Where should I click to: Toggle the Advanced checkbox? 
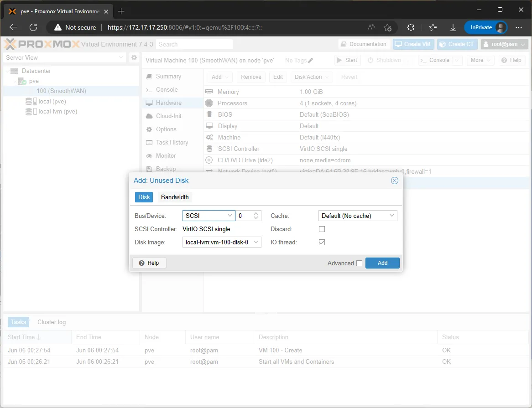[x=359, y=263]
